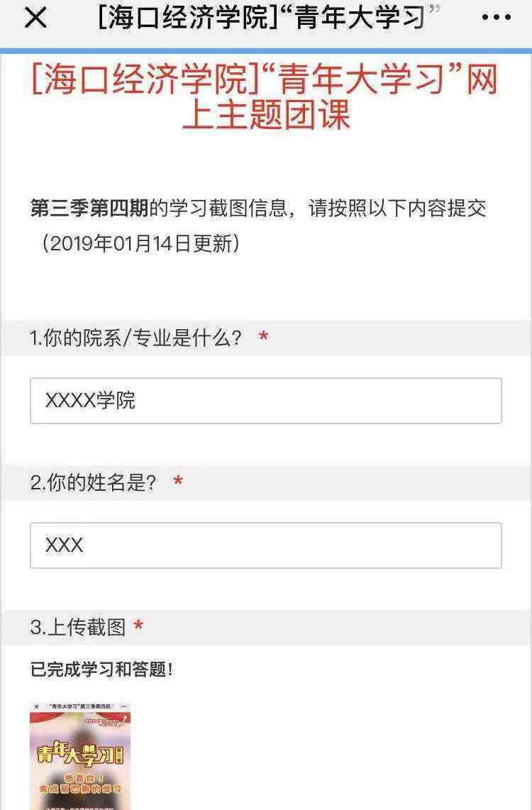The image size is (532, 810).
Task: Click the "请按照以下内容提交" instruction text
Action: pos(397,209)
